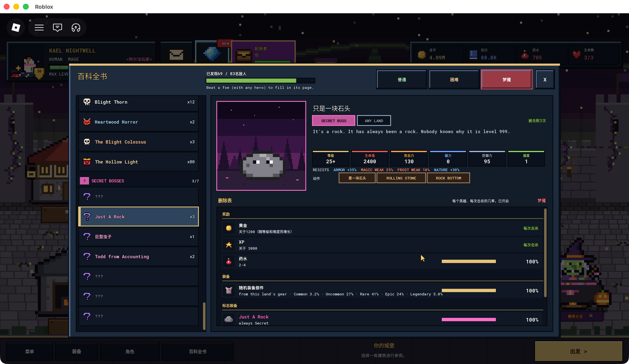Viewport: 629px width, 364px height.
Task: Switch to Hard difficulty tab 困难
Action: coord(454,80)
